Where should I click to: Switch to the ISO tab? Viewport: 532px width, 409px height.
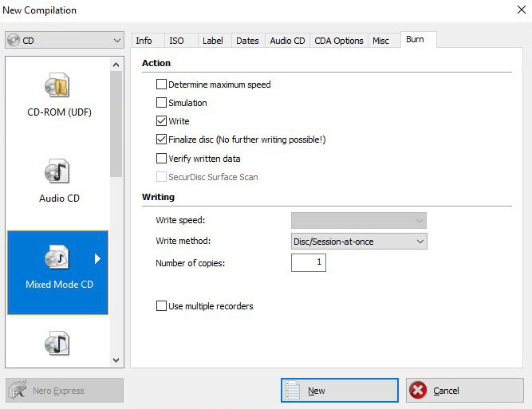tap(176, 41)
